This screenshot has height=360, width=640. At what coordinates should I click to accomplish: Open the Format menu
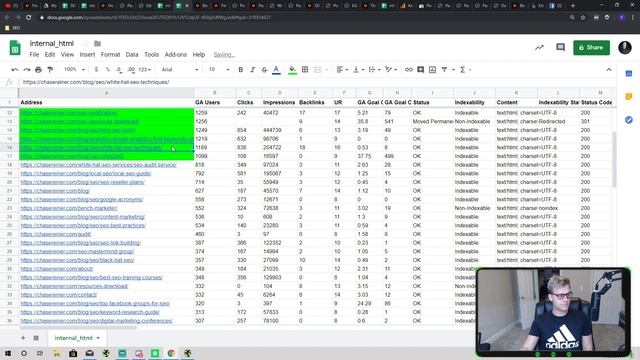coord(110,55)
